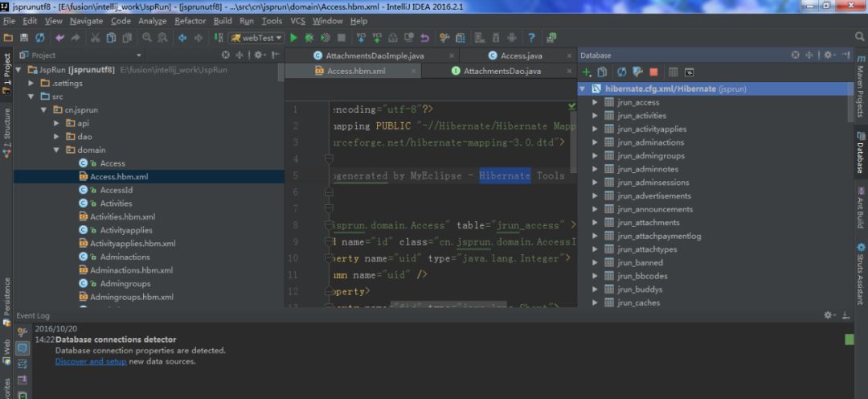Screen dimensions: 868x399
Task: Navigate Back with the left arrow icon
Action: pos(182,38)
